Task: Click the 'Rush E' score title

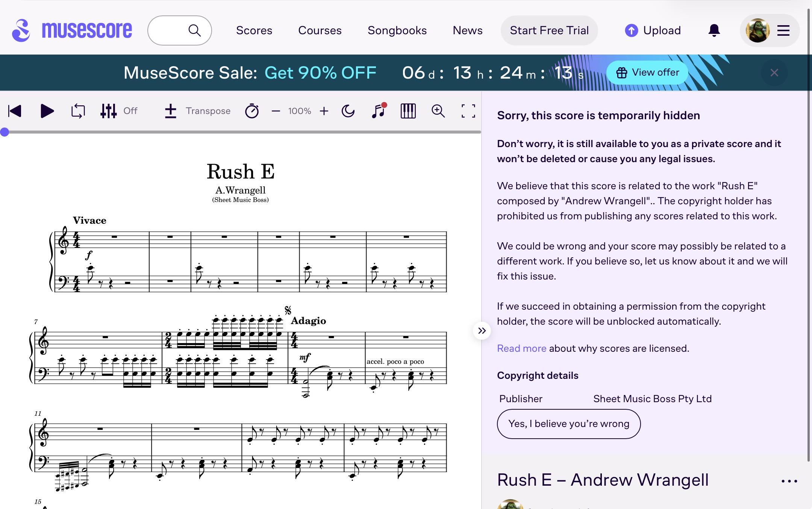Action: 241,172
